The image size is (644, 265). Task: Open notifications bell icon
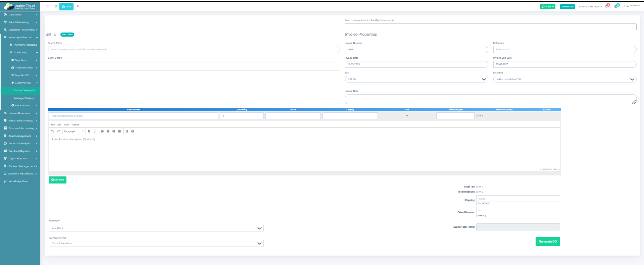point(606,6)
